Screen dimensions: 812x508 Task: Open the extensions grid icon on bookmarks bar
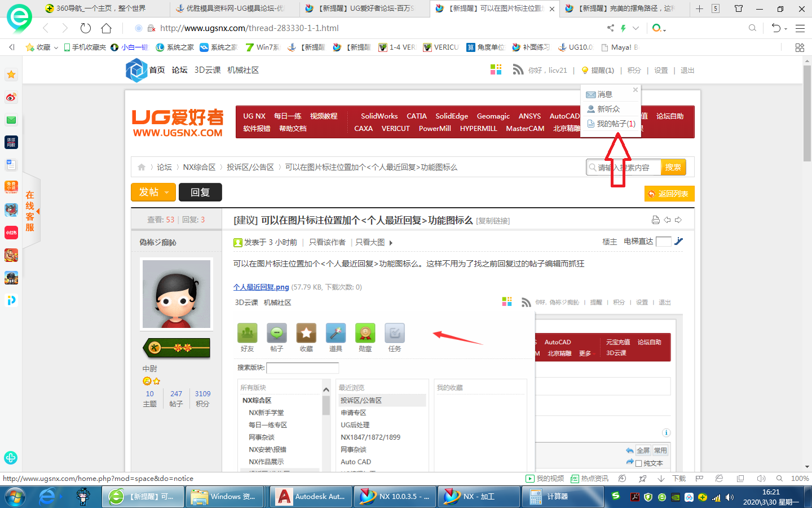click(x=800, y=47)
